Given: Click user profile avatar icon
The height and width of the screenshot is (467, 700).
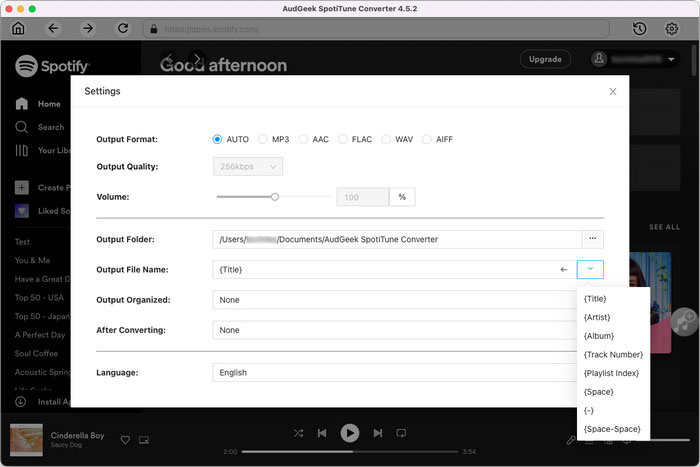Looking at the screenshot, I should click(x=599, y=59).
